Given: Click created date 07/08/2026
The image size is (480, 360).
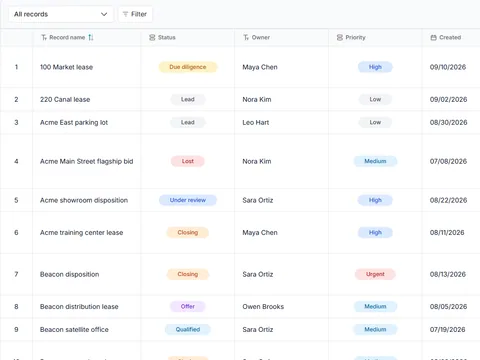Looking at the screenshot, I should tap(448, 162).
